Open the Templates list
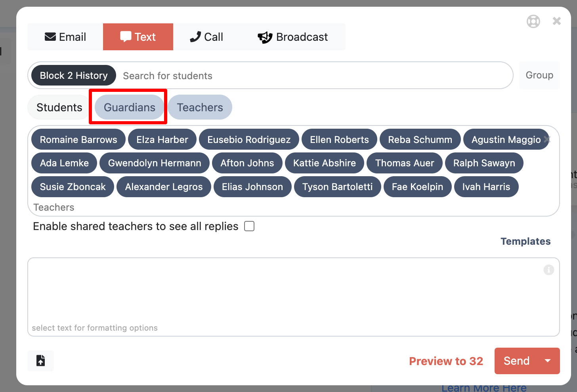Screen dimensions: 577x392 525,241
